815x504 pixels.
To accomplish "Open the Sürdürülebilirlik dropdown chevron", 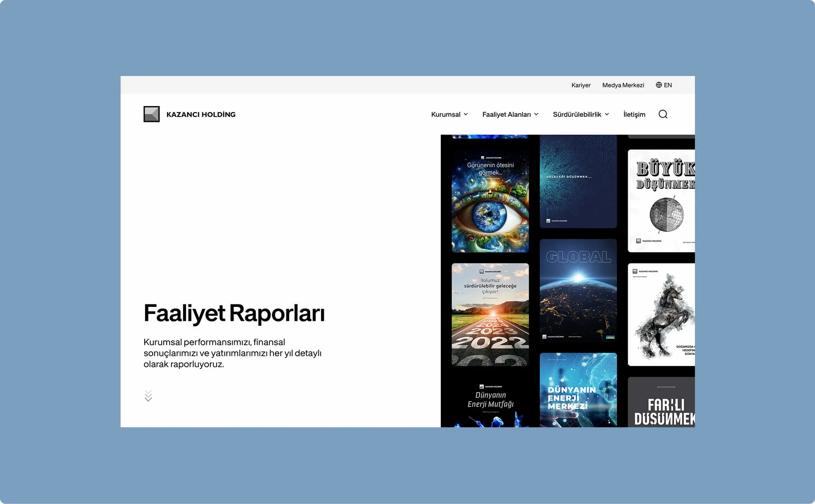I will (x=607, y=114).
